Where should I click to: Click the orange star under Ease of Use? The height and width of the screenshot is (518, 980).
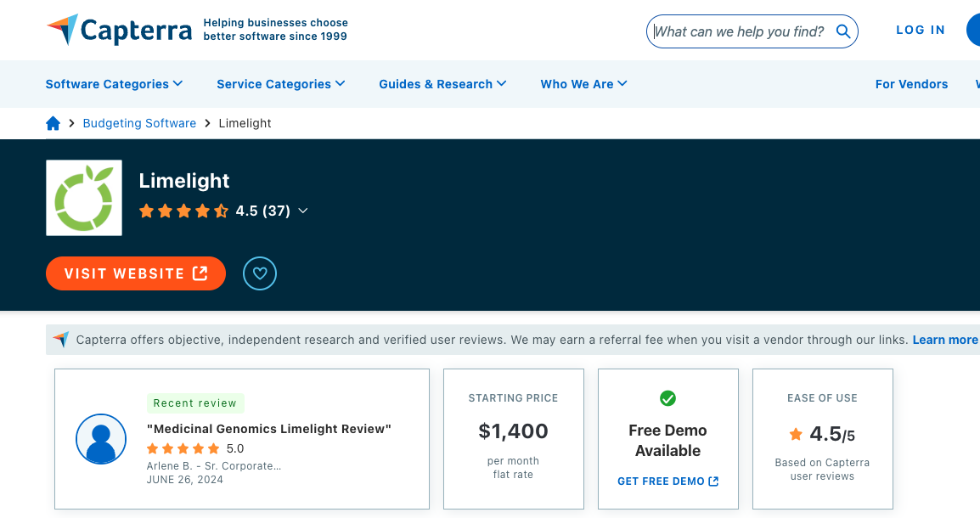797,433
